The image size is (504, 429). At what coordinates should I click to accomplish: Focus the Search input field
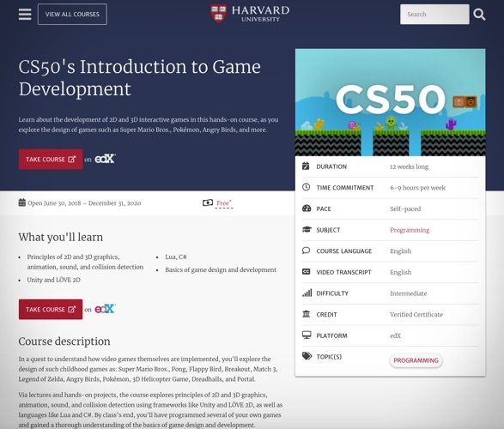point(434,14)
